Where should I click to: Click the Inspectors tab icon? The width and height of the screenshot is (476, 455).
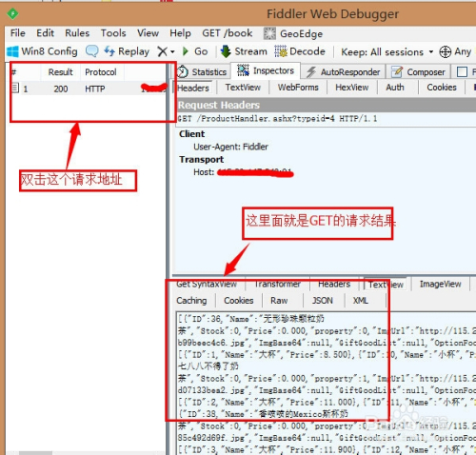pyautogui.click(x=243, y=70)
